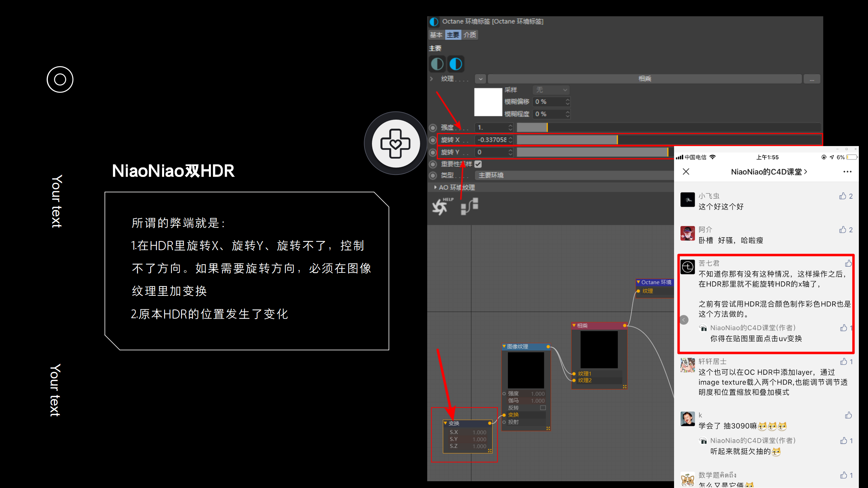Open the node editor icon
The image size is (868, 488).
click(470, 206)
